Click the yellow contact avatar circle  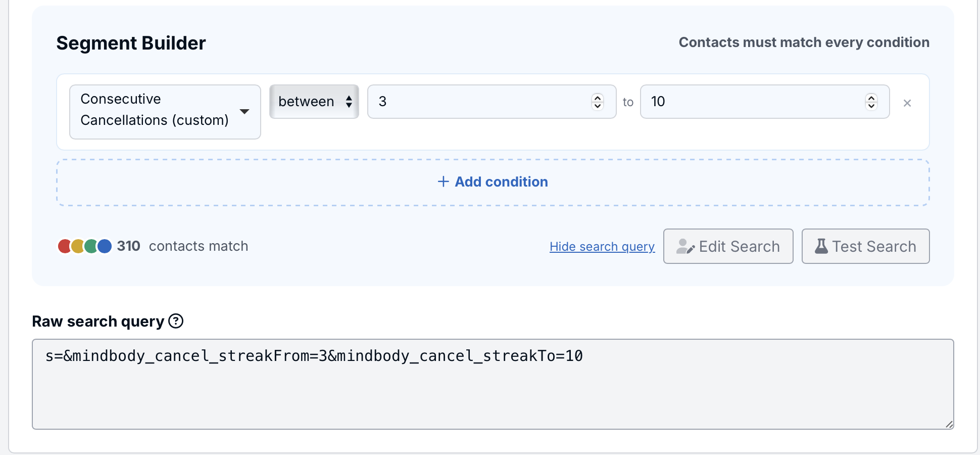78,246
